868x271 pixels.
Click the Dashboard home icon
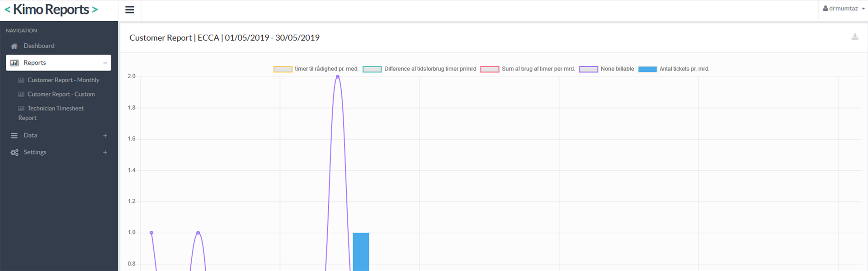14,46
